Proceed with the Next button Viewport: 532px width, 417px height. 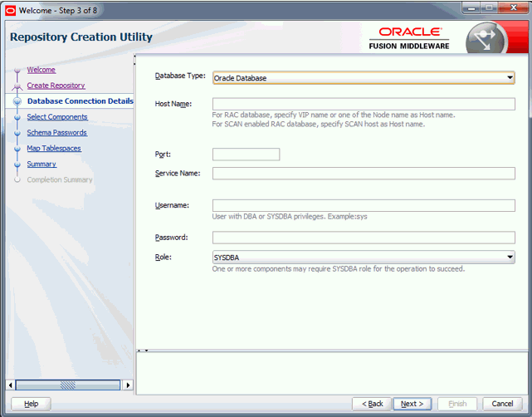point(412,404)
